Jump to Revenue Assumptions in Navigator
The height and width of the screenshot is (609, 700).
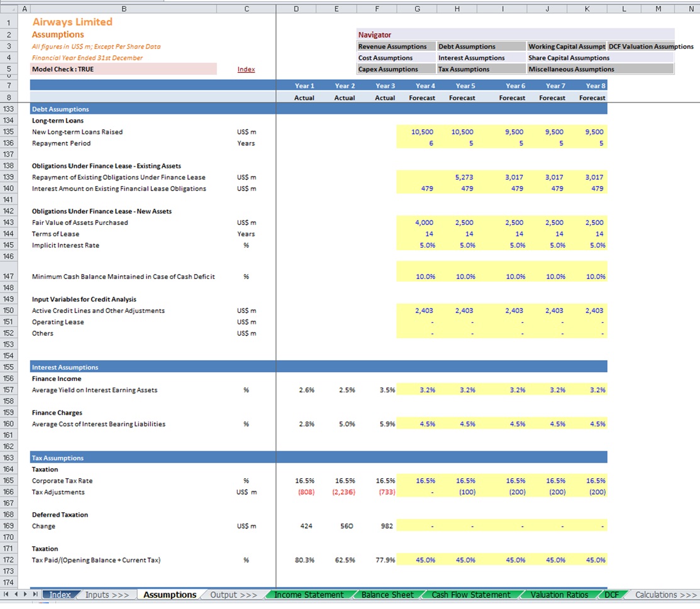click(396, 47)
